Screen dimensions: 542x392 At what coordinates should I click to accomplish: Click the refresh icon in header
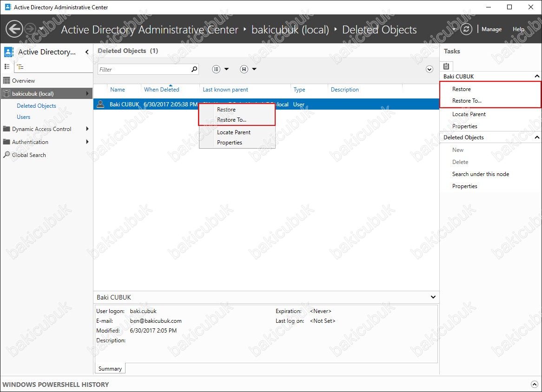coord(466,29)
